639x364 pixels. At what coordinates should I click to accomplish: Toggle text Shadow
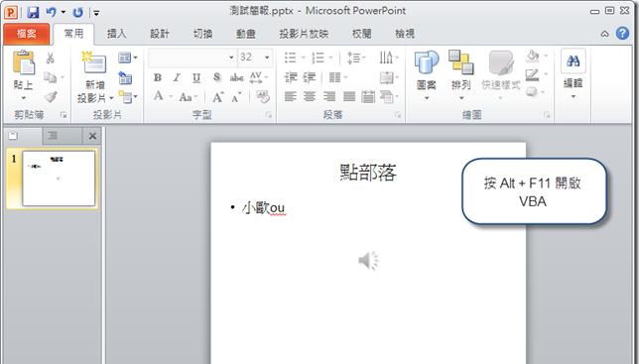[x=216, y=77]
